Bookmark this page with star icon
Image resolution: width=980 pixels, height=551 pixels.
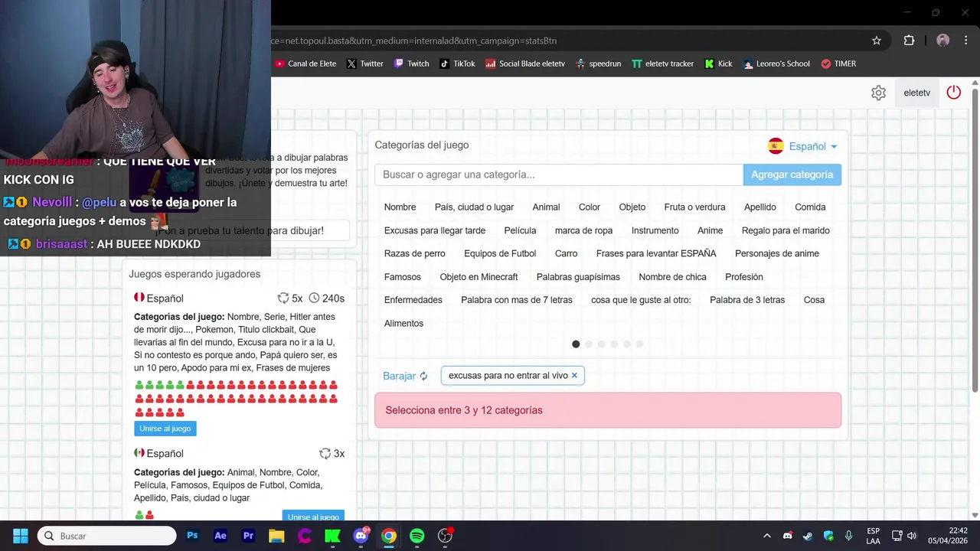coord(877,41)
